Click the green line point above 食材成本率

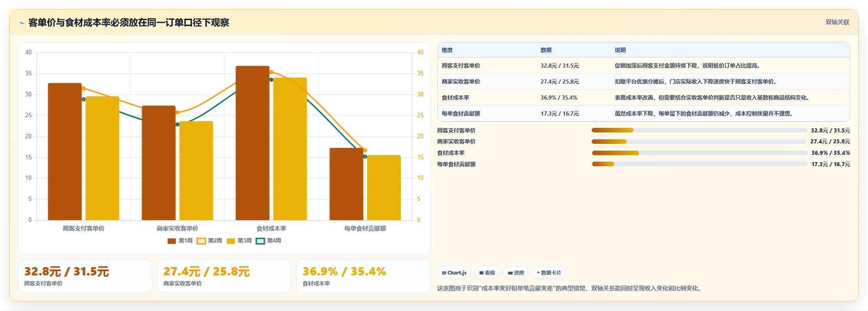click(271, 80)
